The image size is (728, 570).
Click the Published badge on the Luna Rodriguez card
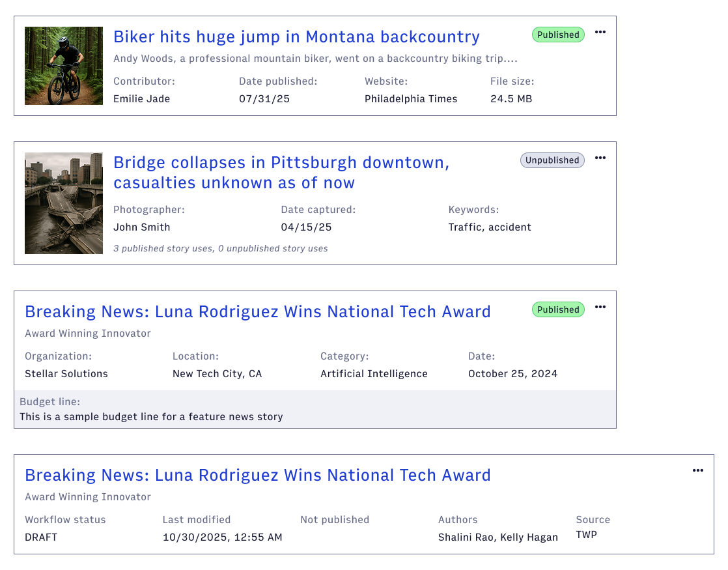click(x=558, y=310)
